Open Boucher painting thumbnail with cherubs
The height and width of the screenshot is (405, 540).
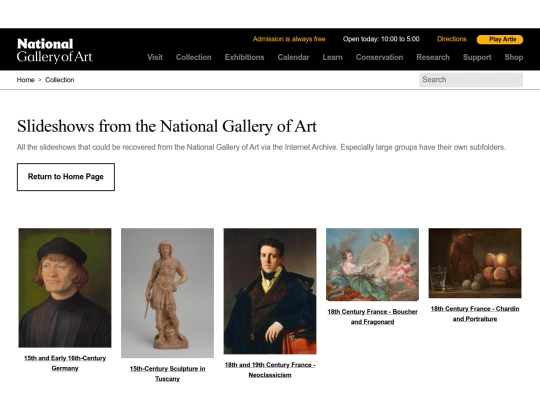pos(372,264)
